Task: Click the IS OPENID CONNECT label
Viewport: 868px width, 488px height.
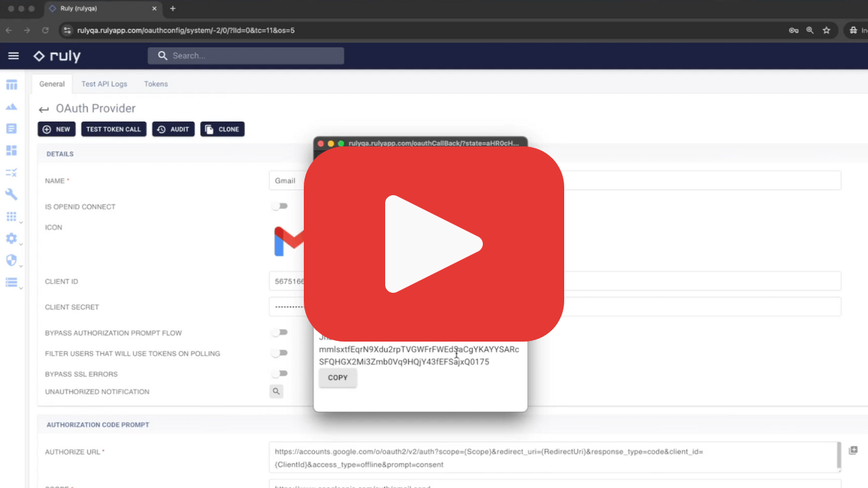Action: [80, 207]
